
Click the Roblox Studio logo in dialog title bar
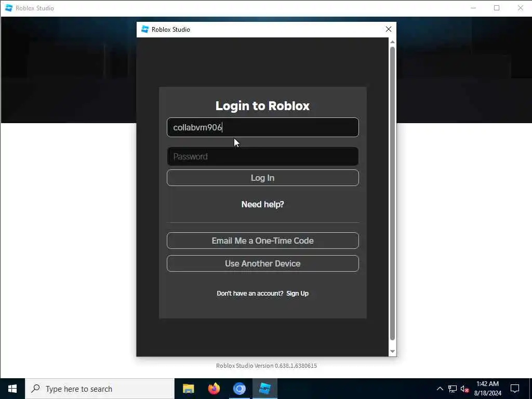tap(145, 30)
